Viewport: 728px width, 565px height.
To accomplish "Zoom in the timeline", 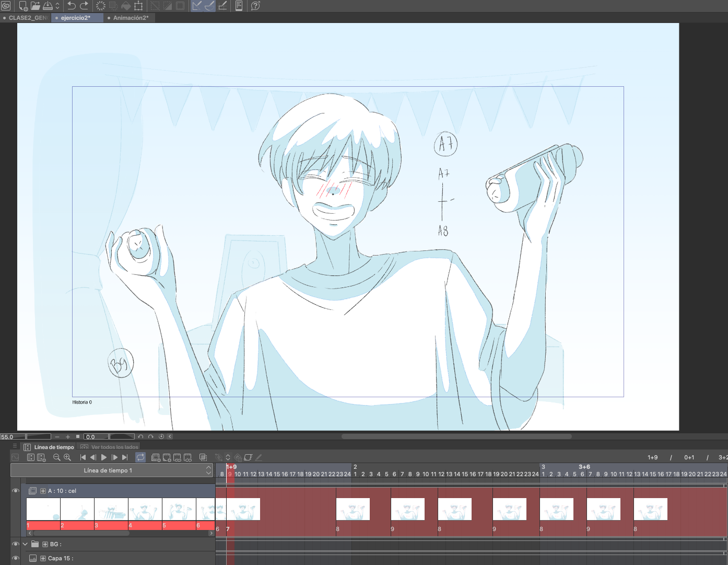I will 67,457.
